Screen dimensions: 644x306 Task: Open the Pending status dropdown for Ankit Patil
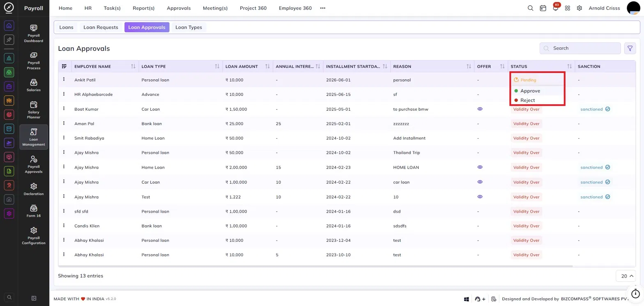pyautogui.click(x=525, y=80)
